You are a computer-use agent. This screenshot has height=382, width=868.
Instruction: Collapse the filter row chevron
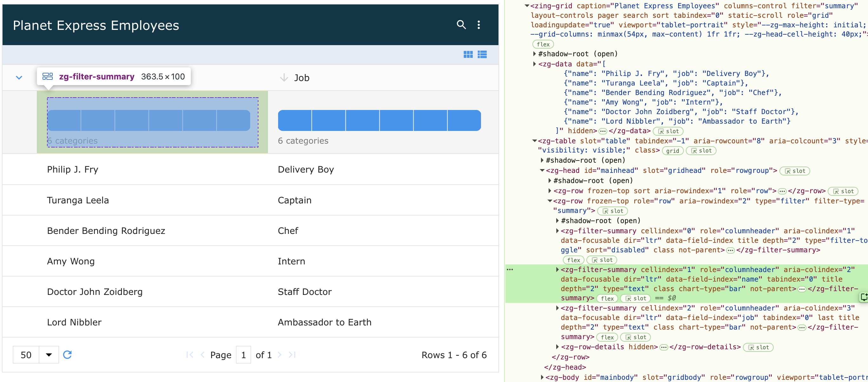(19, 78)
